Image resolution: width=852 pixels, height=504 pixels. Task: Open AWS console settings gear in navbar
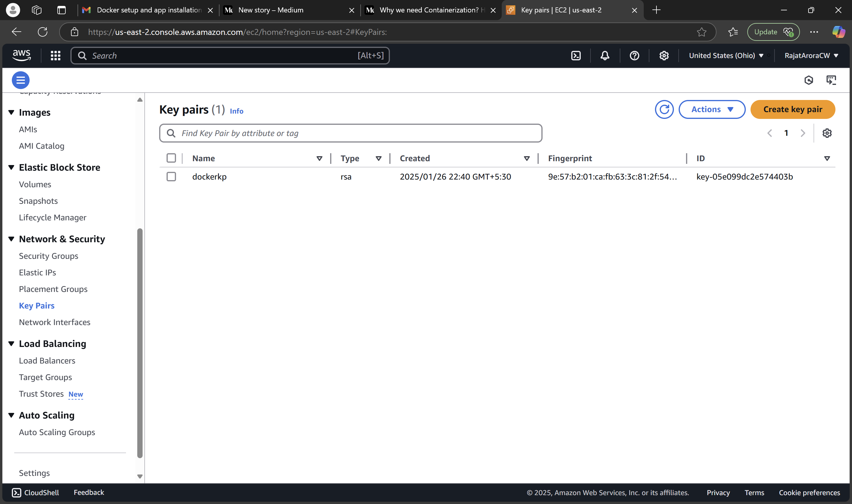pos(664,56)
